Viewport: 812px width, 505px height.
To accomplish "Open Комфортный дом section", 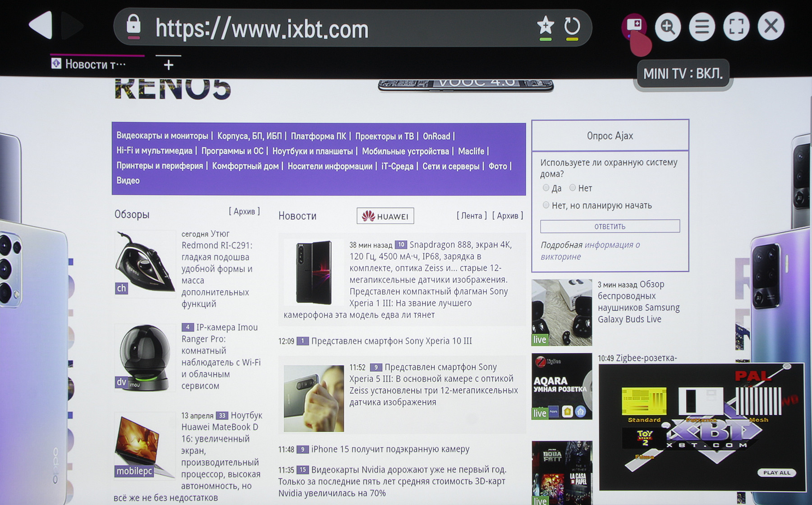I will 245,166.
